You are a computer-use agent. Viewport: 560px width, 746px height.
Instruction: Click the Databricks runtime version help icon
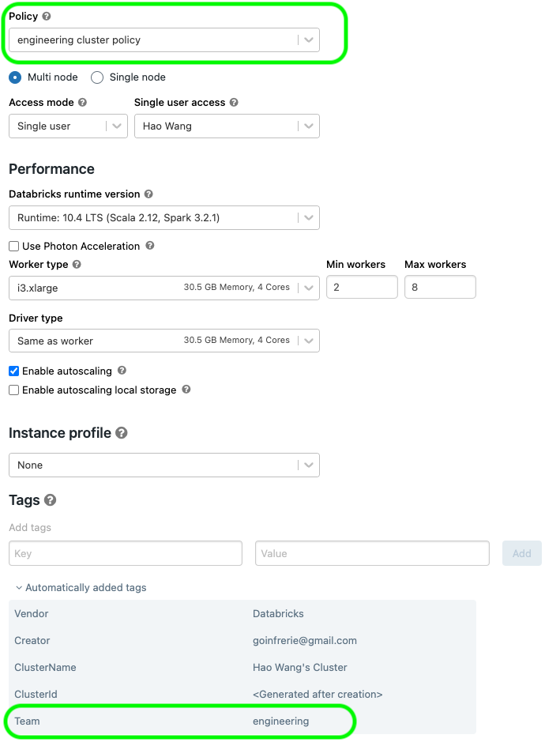tap(148, 194)
